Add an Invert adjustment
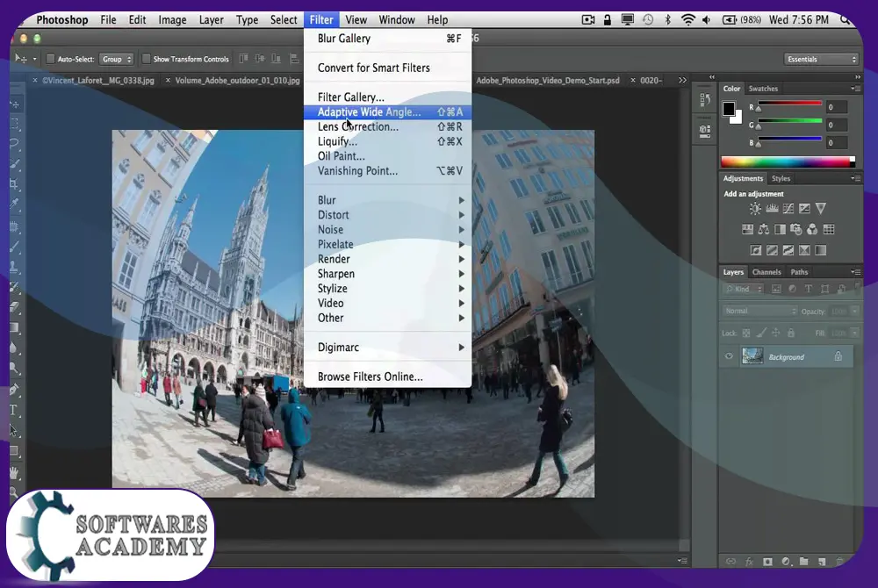This screenshot has height=588, width=878. click(755, 250)
